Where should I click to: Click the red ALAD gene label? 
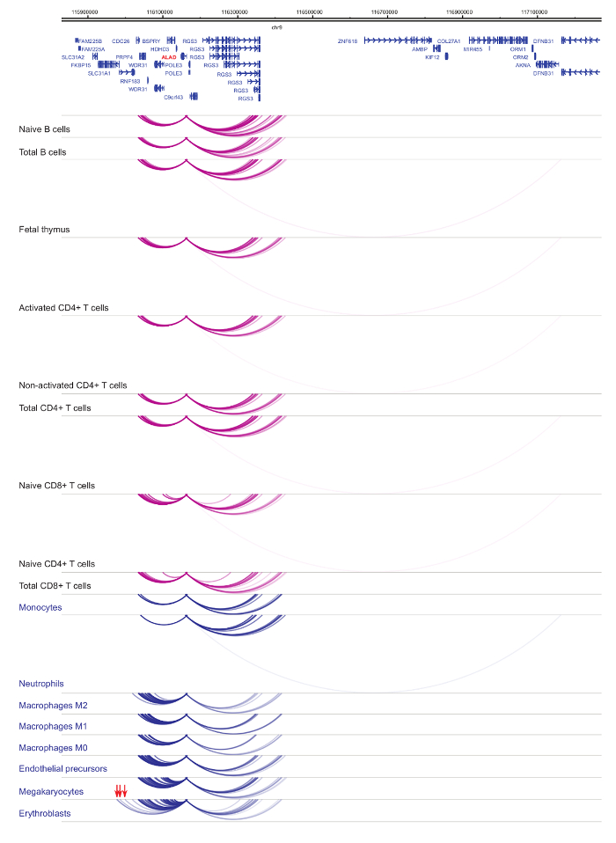point(169,57)
